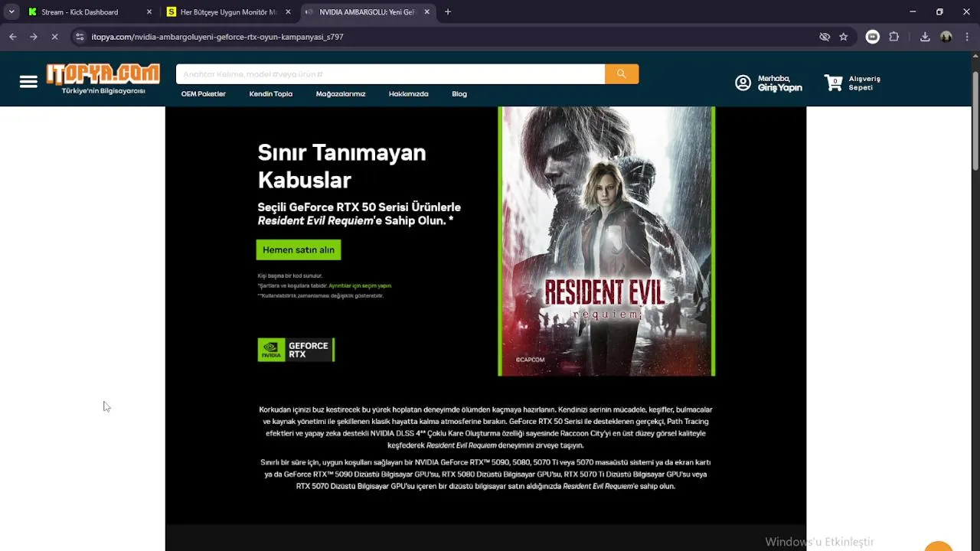Close the NVIDIA AMBARGOLU tab

coord(427,12)
